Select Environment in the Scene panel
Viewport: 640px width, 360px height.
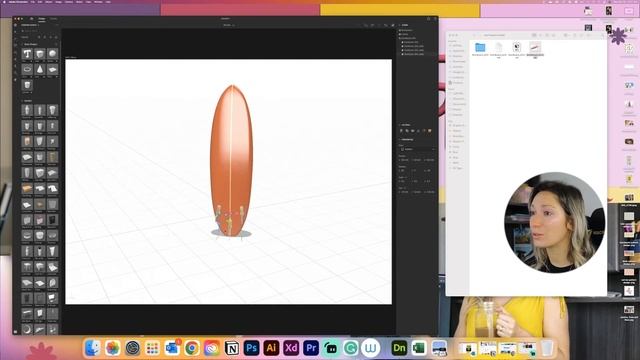[x=407, y=30]
